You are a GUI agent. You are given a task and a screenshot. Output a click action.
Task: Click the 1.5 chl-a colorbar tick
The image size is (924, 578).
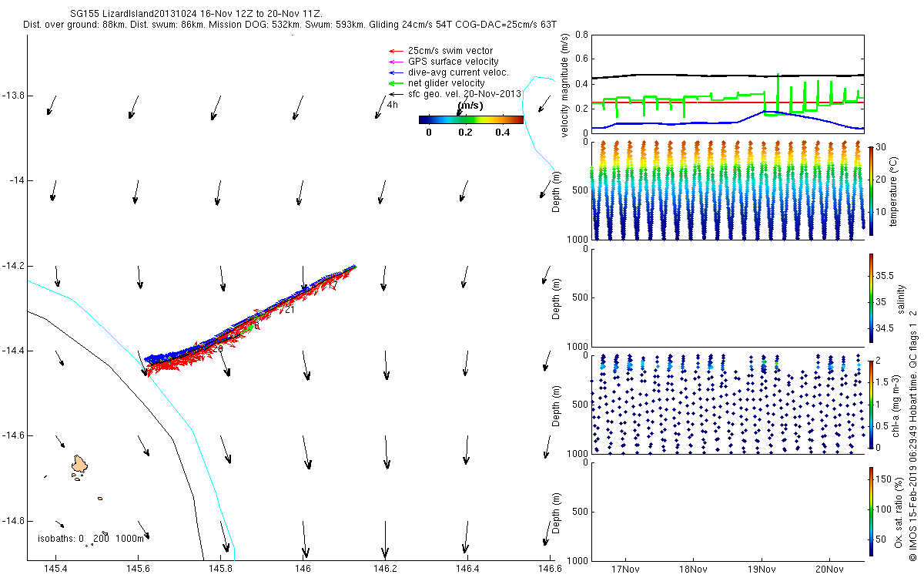coord(882,382)
